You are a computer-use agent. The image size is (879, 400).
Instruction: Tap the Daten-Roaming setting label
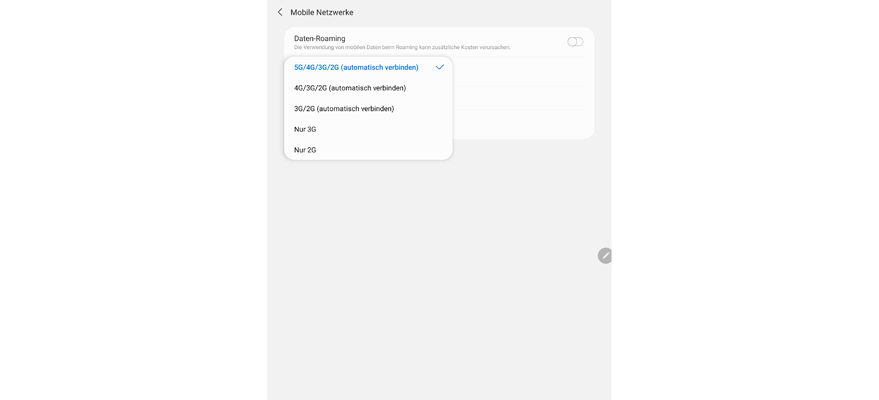click(x=320, y=38)
